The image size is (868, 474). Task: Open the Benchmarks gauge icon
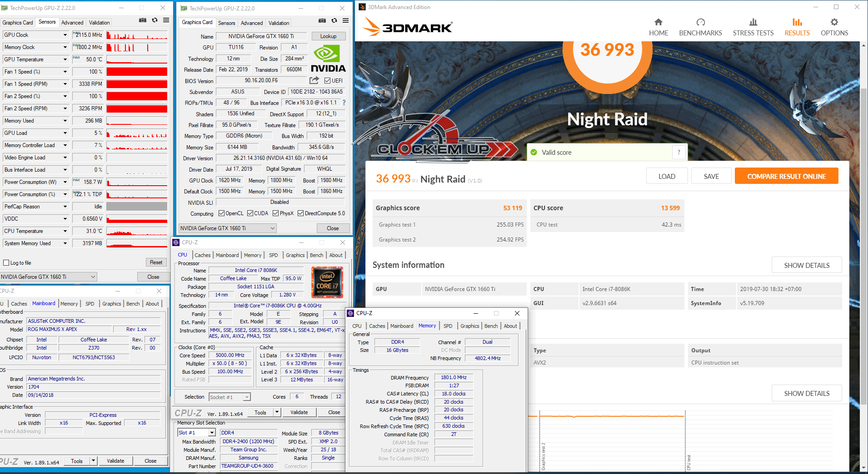click(x=700, y=22)
